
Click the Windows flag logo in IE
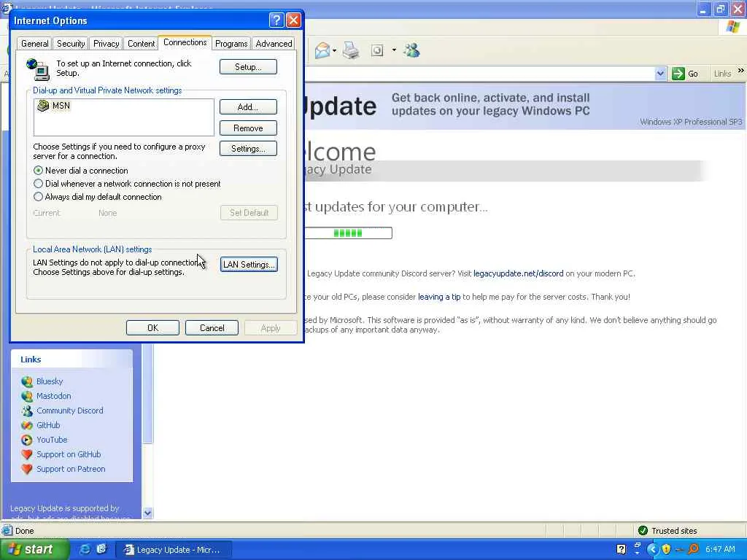[733, 27]
